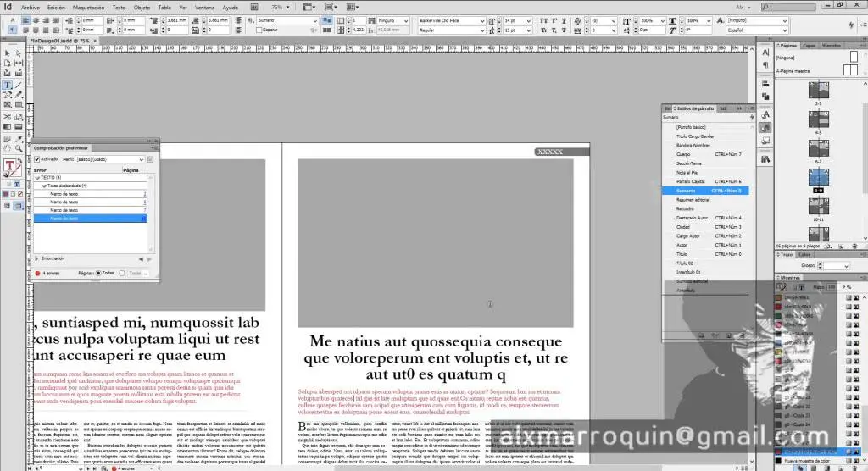Screen dimensions: 868x471
Task: Select the Hand tool
Action: 7,148
